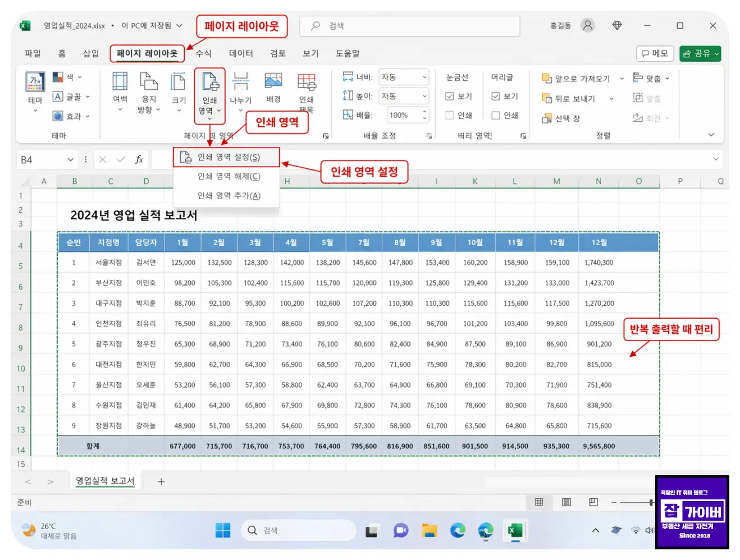Collapse the ribbon with chevron

point(711,135)
